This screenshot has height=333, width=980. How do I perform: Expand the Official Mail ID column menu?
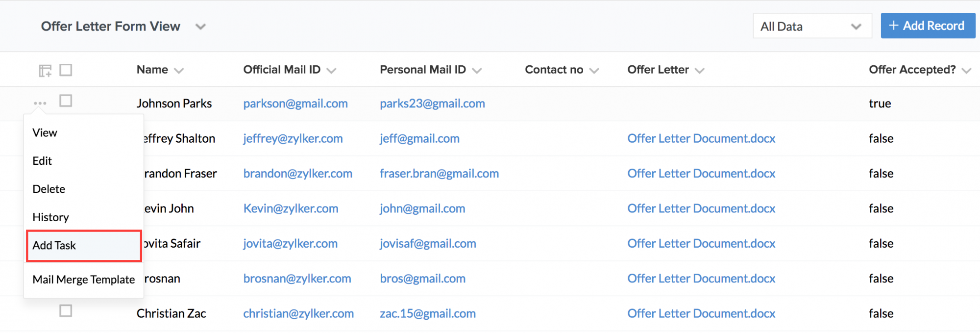tap(332, 71)
